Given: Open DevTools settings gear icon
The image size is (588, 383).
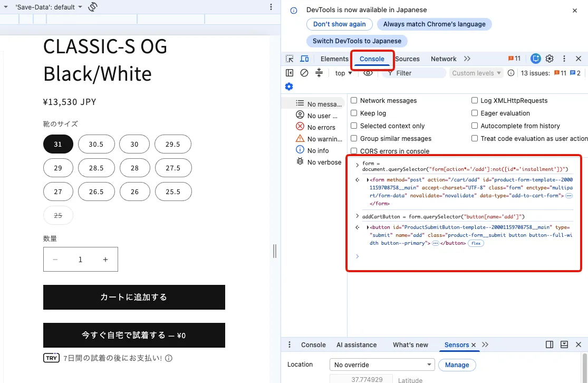Looking at the screenshot, I should point(550,59).
